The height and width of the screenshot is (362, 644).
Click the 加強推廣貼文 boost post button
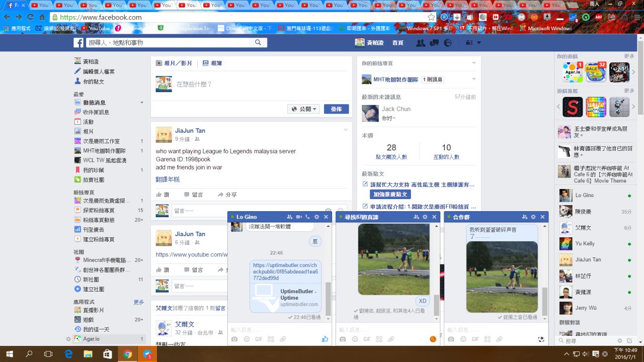point(390,195)
